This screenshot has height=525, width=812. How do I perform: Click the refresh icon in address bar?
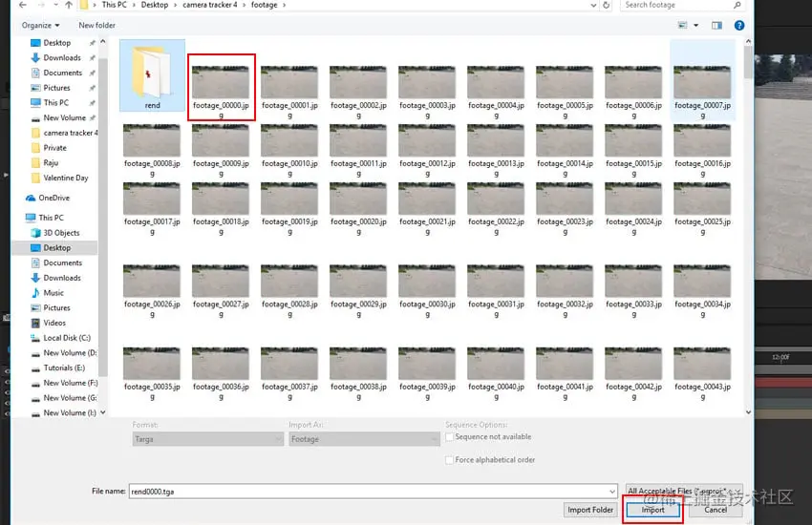607,5
